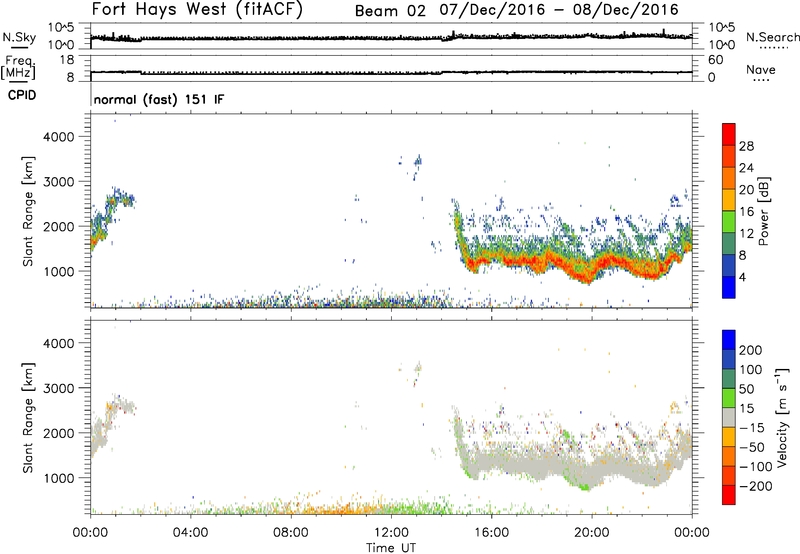Click the orange segment of the power colorbar
This screenshot has width=800, height=554.
pyautogui.click(x=729, y=178)
